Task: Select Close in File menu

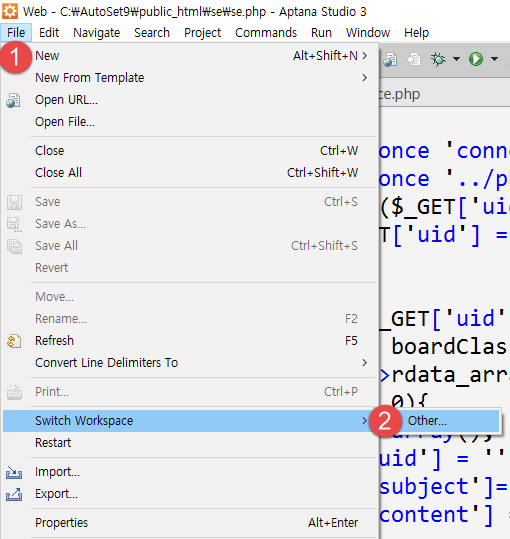Action: coord(189,151)
